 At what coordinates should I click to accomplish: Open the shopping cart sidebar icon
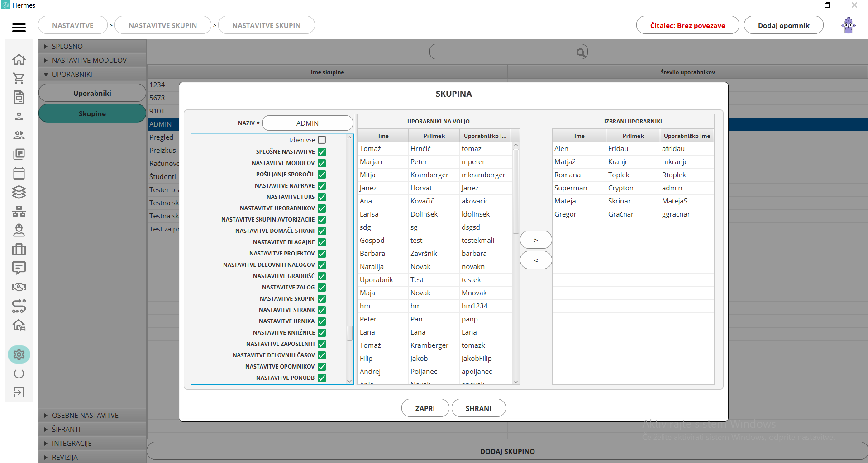point(19,78)
